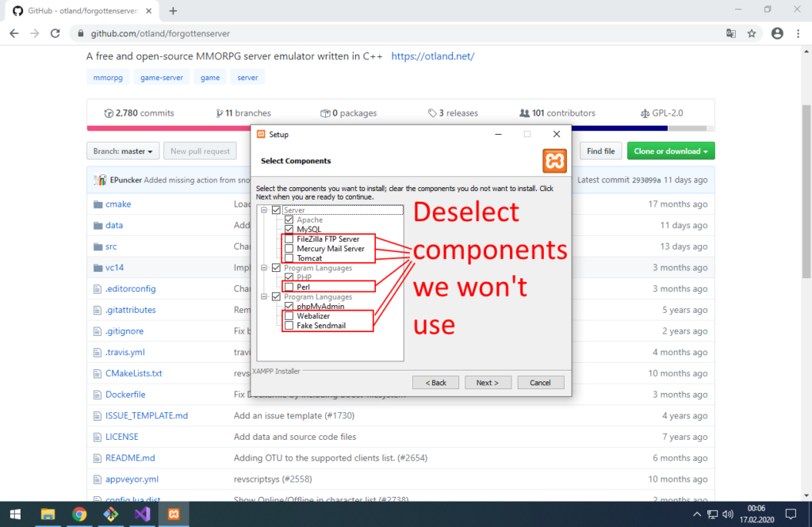Toggle the MySQL checkbox

pyautogui.click(x=289, y=229)
